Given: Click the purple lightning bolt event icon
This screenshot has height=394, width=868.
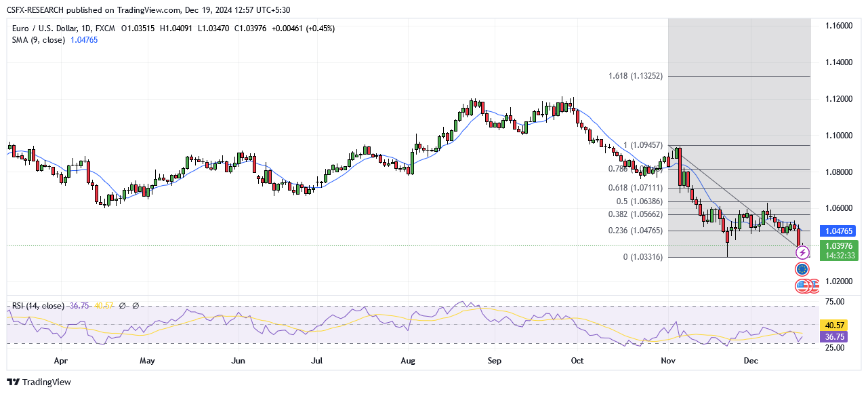Looking at the screenshot, I should pos(802,253).
